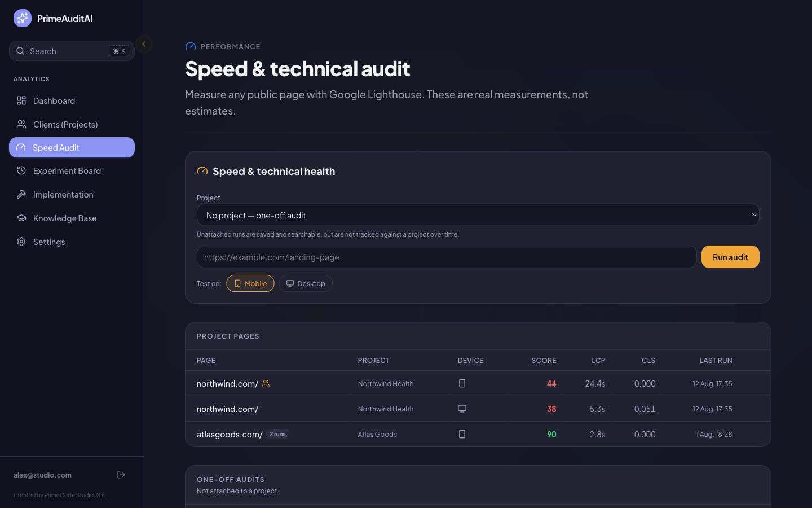Click the SCORE column header
812x508 pixels.
544,360
